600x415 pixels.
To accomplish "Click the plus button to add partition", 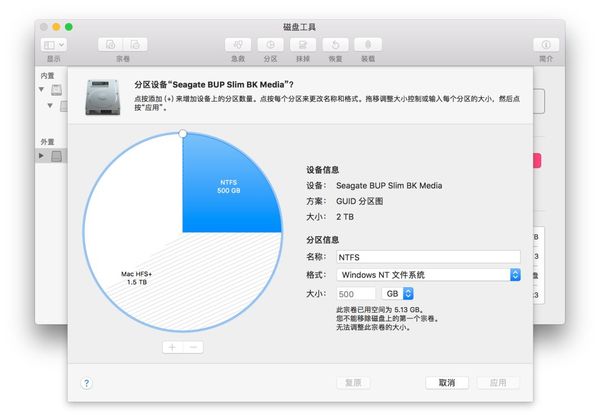I will click(172, 347).
